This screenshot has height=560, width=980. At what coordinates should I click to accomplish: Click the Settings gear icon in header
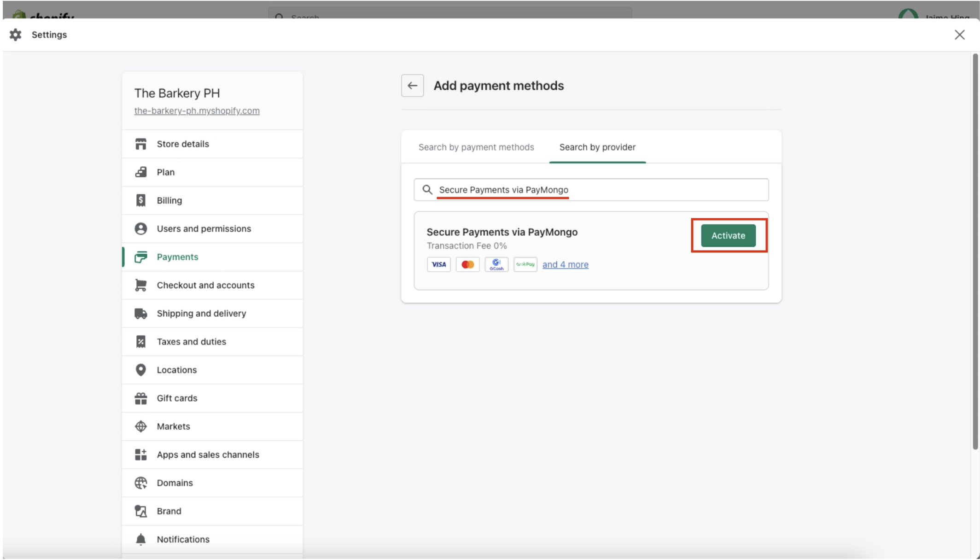[16, 35]
